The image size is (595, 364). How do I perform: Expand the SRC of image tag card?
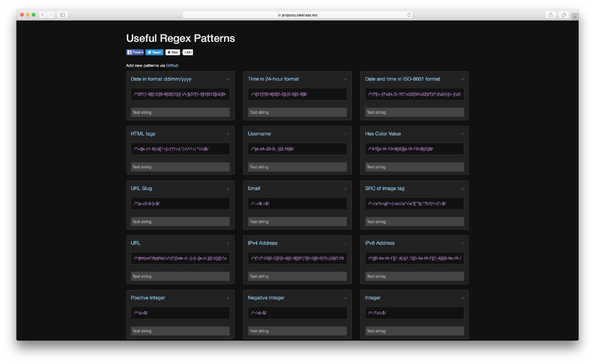coord(462,189)
